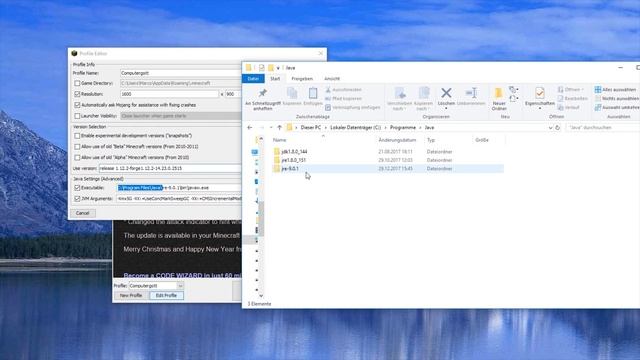Click Lokaler Datenträger (C:) breadcrumb
This screenshot has width=640, height=360.
pyautogui.click(x=356, y=128)
